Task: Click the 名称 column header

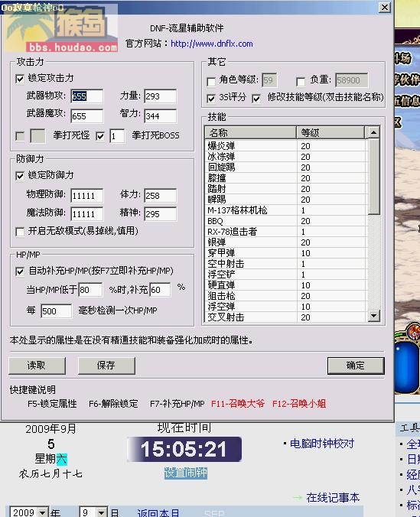Action: click(250, 132)
